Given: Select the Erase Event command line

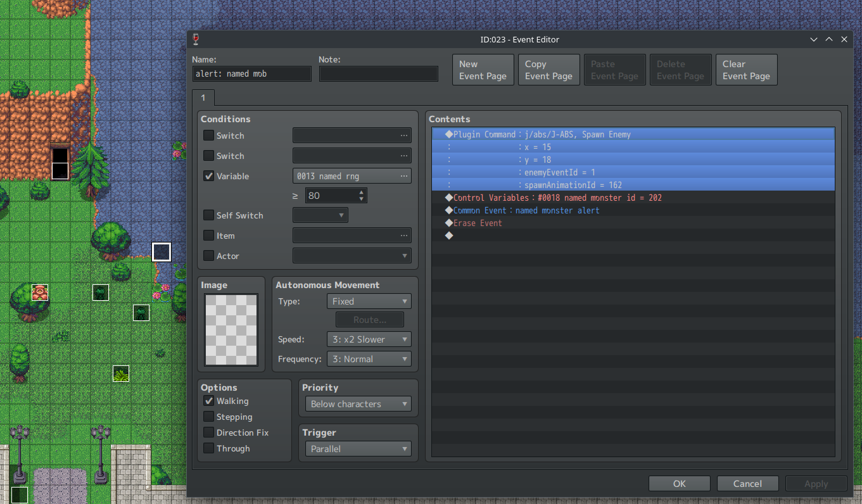Looking at the screenshot, I should click(x=633, y=223).
